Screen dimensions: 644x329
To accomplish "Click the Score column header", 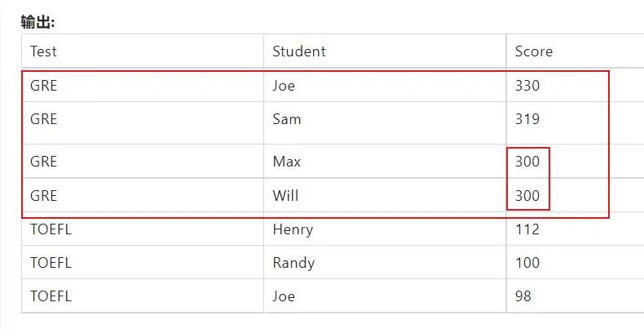I will pos(533,51).
